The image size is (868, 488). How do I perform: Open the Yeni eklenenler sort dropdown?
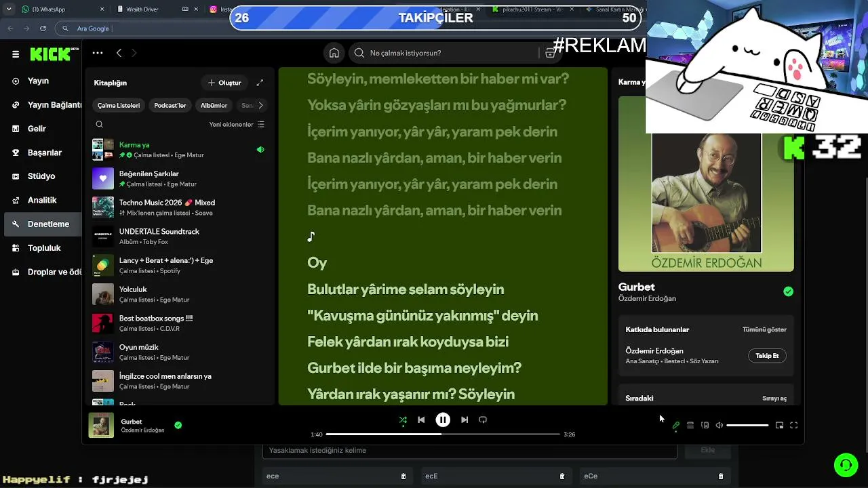coord(237,125)
